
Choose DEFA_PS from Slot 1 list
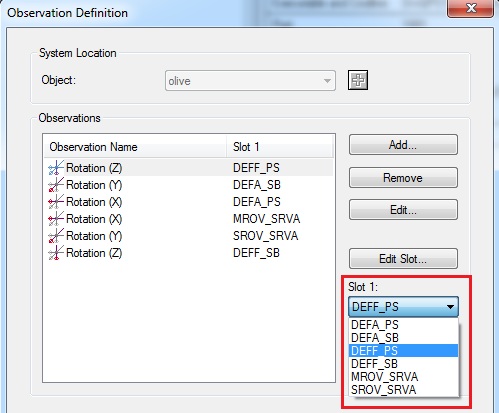point(404,325)
